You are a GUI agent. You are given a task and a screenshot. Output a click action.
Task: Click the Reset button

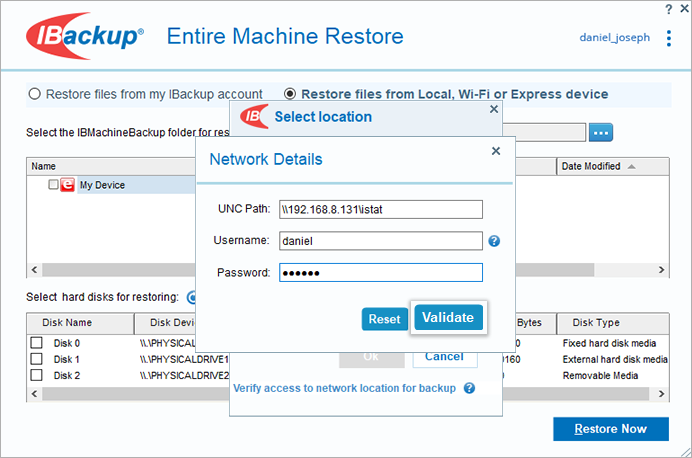coord(384,319)
